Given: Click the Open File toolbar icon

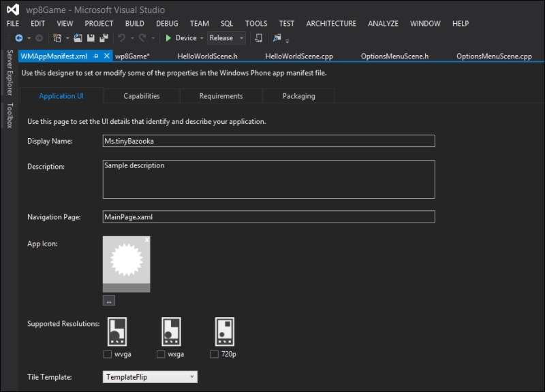Looking at the screenshot, I should coord(78,38).
